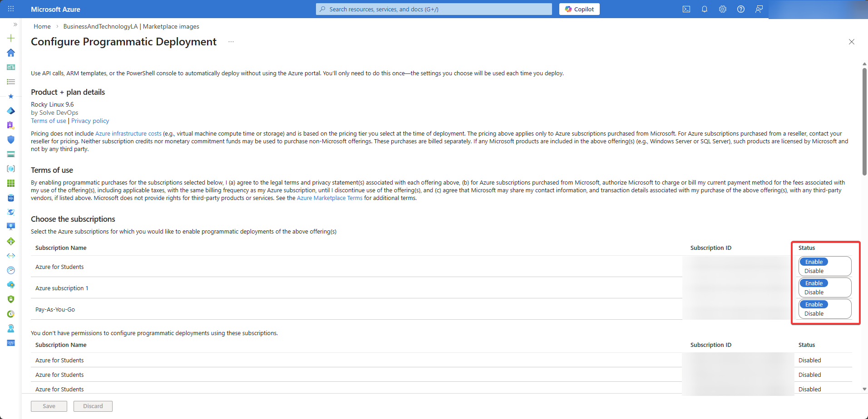Viewport: 868px width, 419px height.
Task: Select the Pay-As-You-Go subscription name
Action: click(55, 309)
